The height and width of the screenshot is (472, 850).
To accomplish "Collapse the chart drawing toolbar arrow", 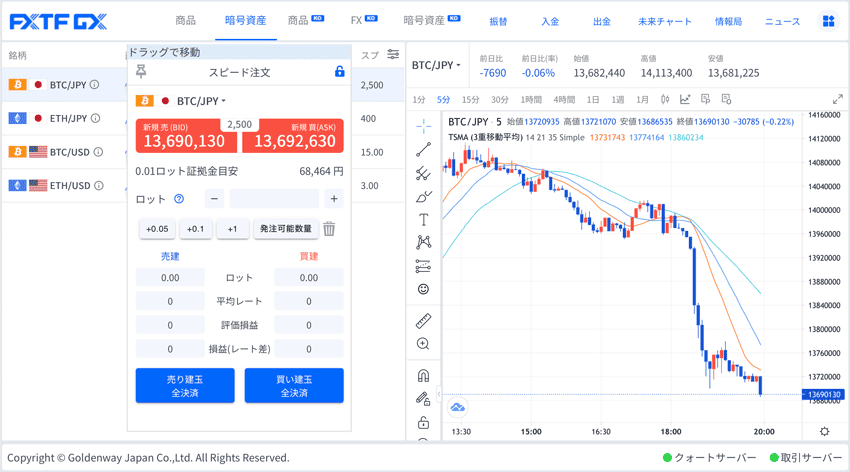I will pos(439,394).
